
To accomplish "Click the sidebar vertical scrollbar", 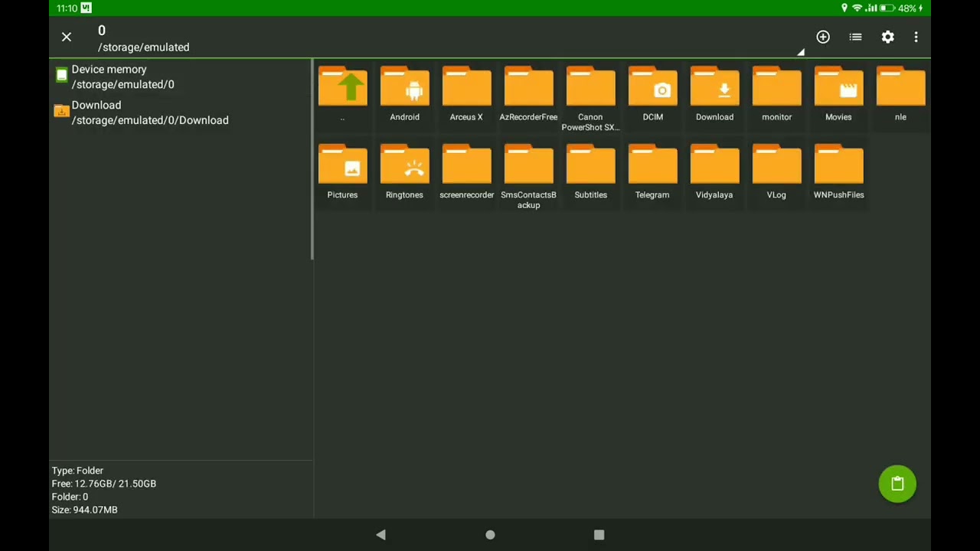I will tap(312, 161).
